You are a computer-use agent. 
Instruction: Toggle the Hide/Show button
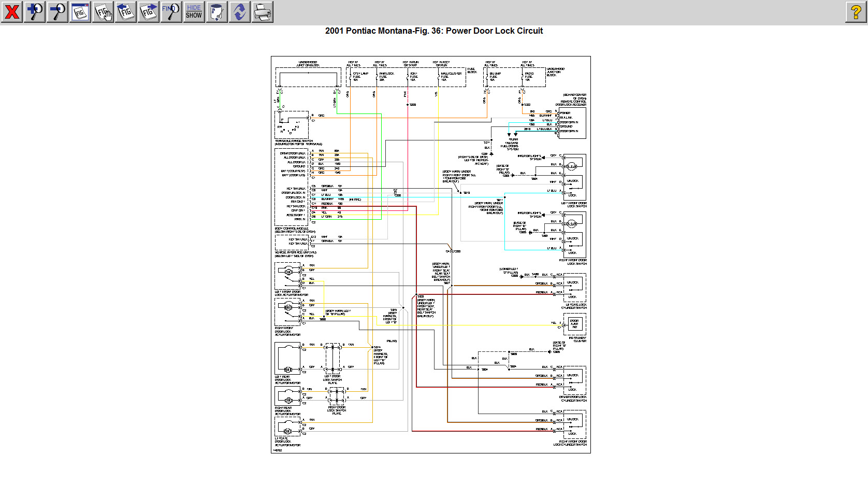194,12
